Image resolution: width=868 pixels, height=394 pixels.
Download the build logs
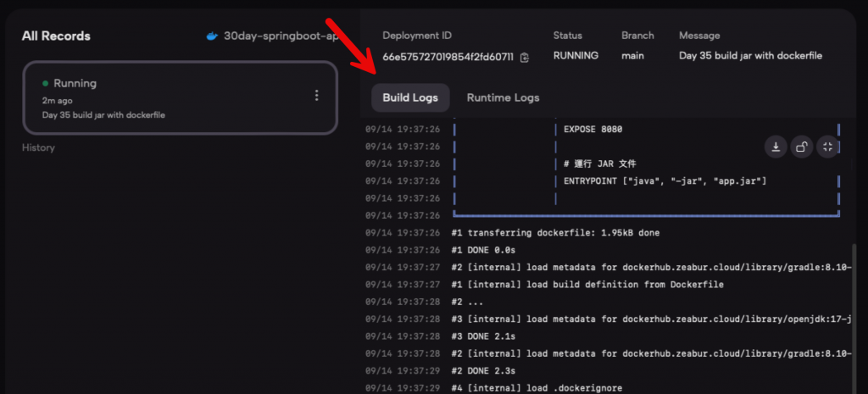(x=776, y=147)
